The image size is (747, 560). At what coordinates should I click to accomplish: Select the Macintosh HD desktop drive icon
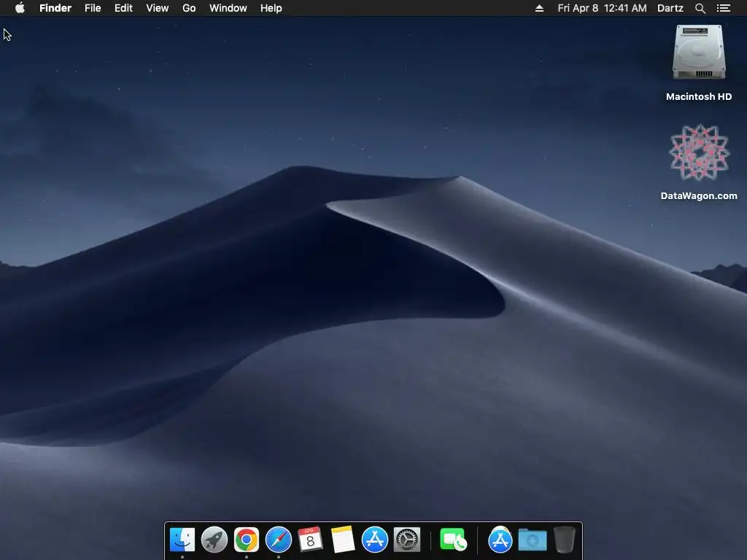(x=699, y=52)
